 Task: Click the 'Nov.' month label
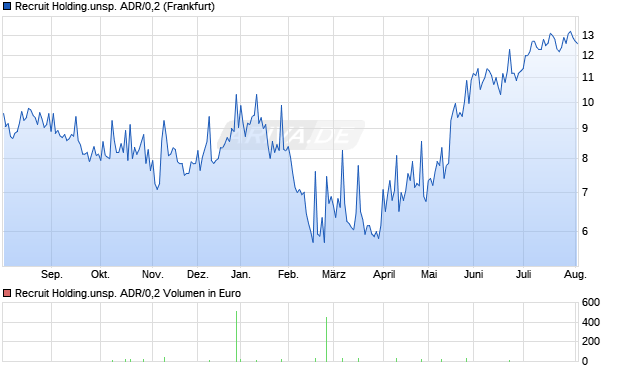point(152,274)
